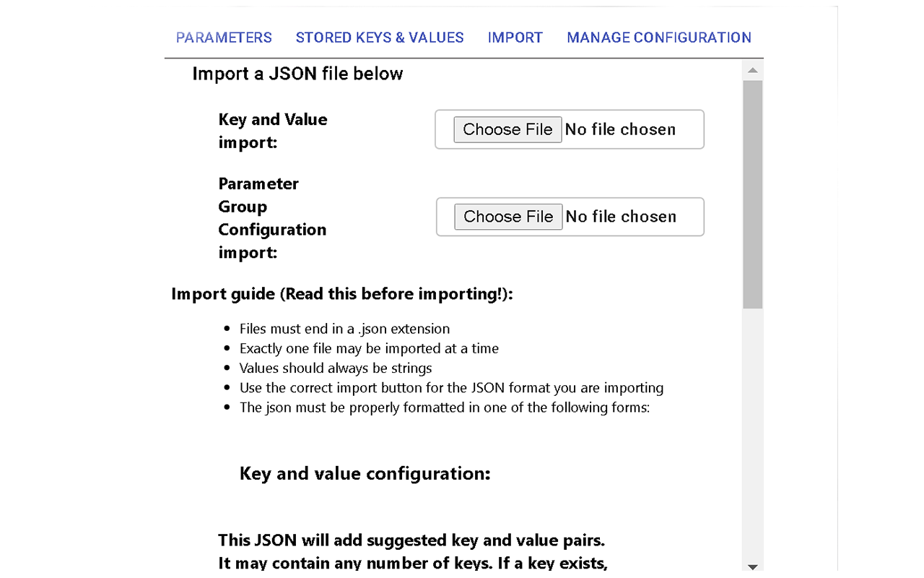This screenshot has width=924, height=578.
Task: Click the 'No file chosen' text for Parameter Group import
Action: [620, 217]
